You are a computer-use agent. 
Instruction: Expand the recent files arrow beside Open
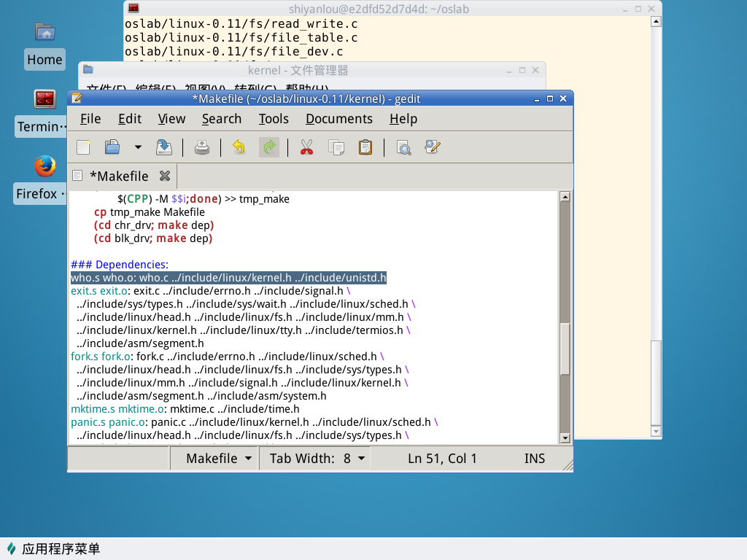[x=138, y=147]
